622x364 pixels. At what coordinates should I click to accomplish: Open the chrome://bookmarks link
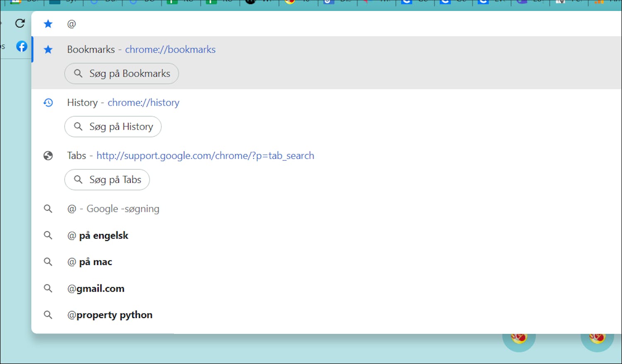(x=170, y=49)
